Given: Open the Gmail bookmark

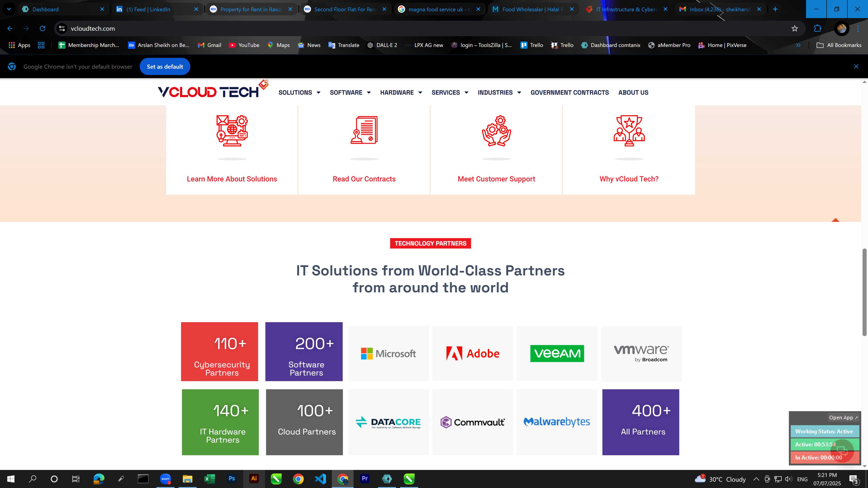Looking at the screenshot, I should point(209,45).
